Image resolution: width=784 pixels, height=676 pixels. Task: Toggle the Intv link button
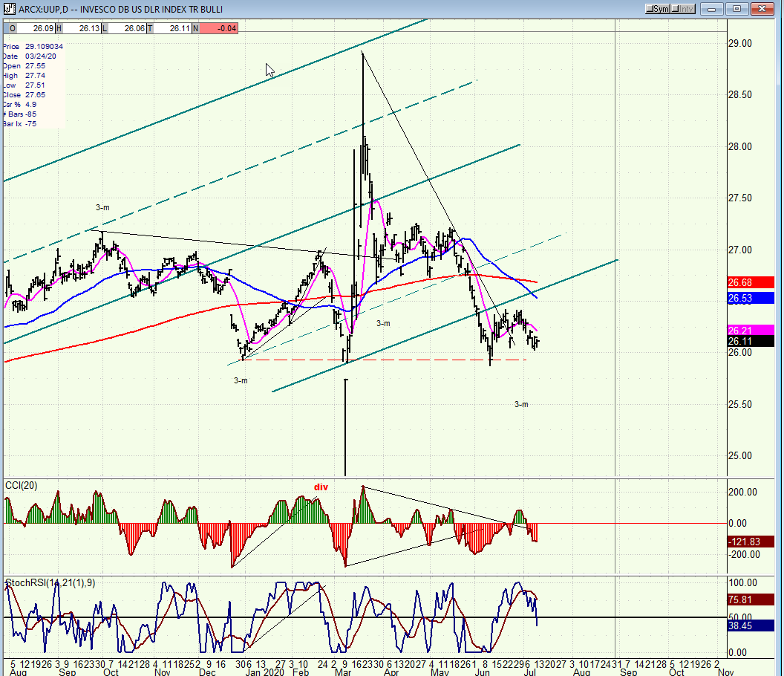click(682, 9)
